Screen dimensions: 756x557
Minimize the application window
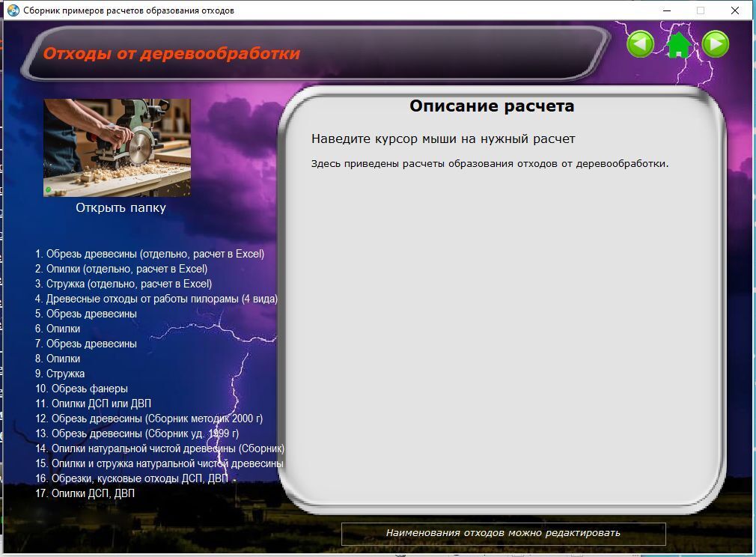point(667,10)
